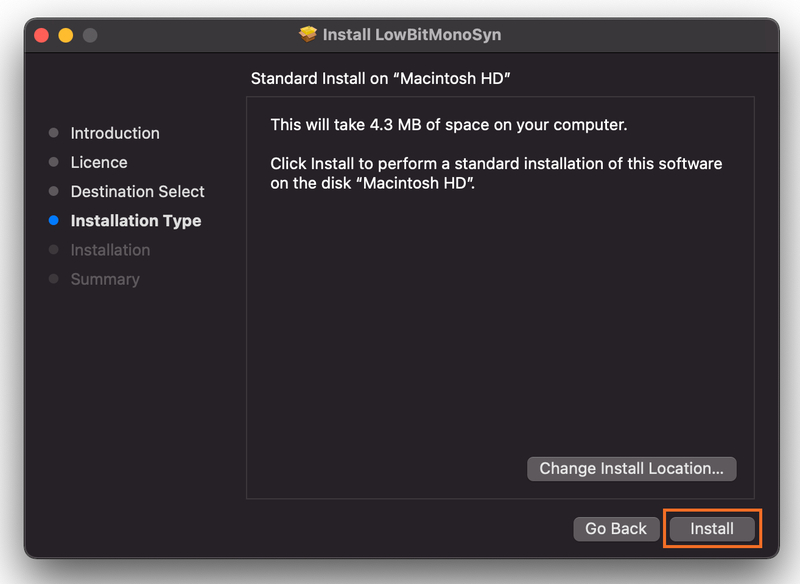Image resolution: width=800 pixels, height=584 pixels.
Task: Click the bullet next to Introduction
Action: click(54, 133)
